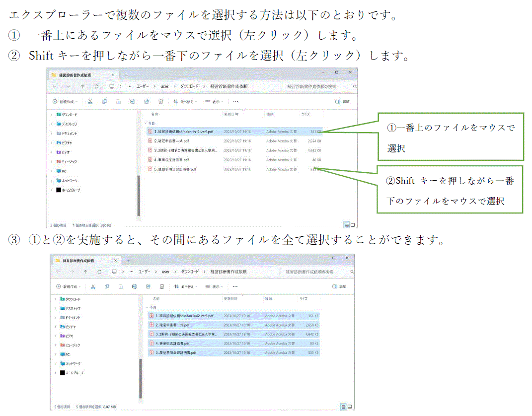Switch to large thumbnails view in lower Explorer status bar
Screen dimensions: 532x416
click(350, 407)
